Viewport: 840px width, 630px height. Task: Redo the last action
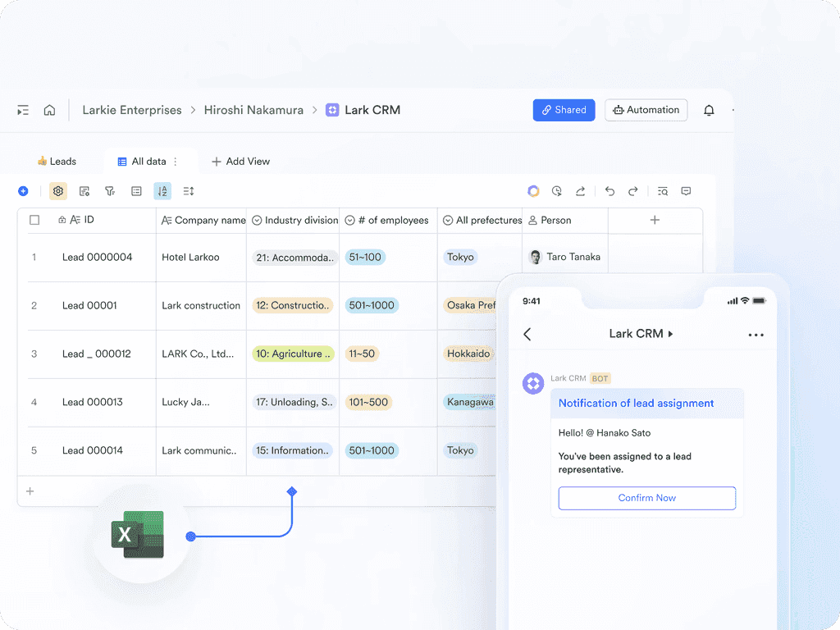tap(632, 190)
